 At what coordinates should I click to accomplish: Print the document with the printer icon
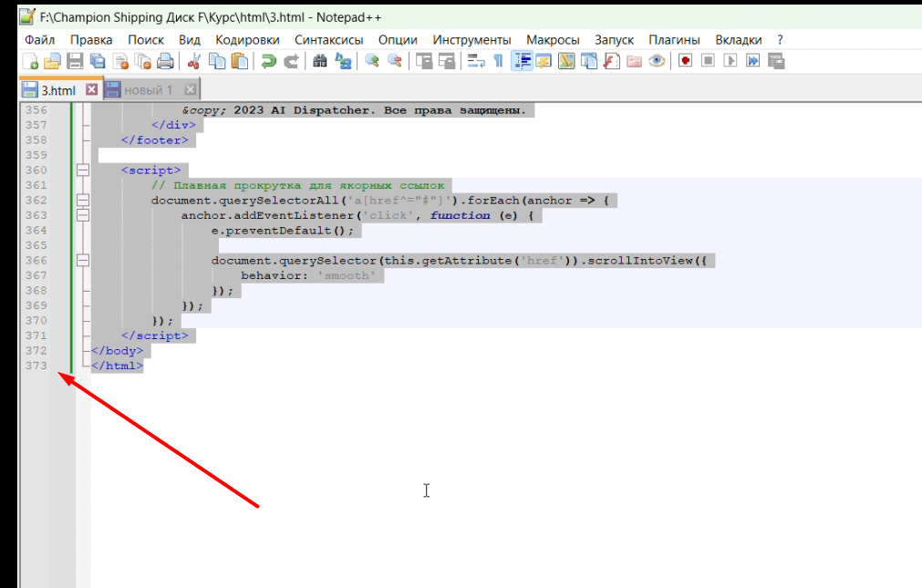click(165, 61)
